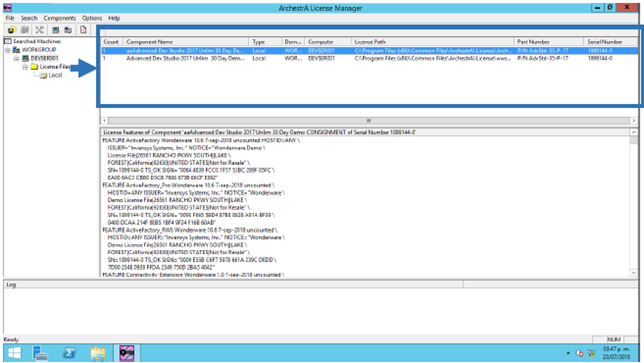This screenshot has width=644, height=363.
Task: Open Server Manager from the taskbar
Action: [41, 353]
